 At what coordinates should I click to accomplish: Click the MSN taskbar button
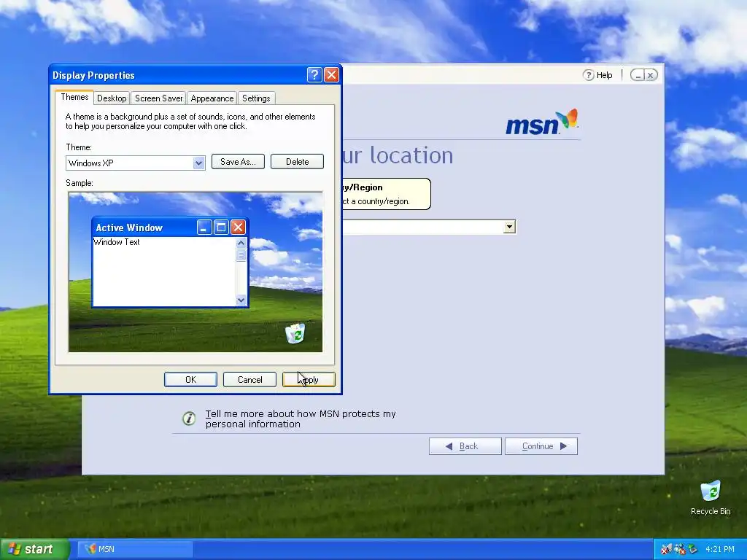coord(136,549)
